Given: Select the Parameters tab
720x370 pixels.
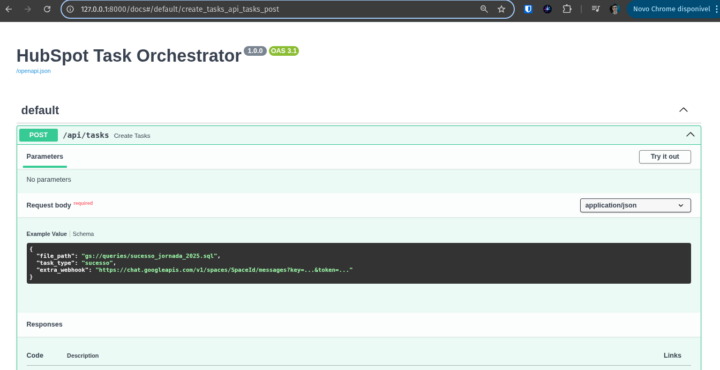Looking at the screenshot, I should [45, 157].
